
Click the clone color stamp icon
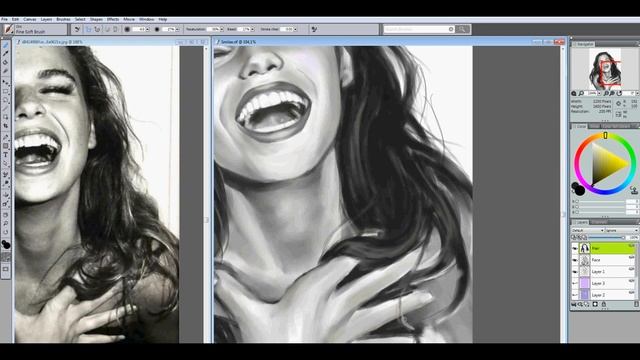click(x=635, y=190)
